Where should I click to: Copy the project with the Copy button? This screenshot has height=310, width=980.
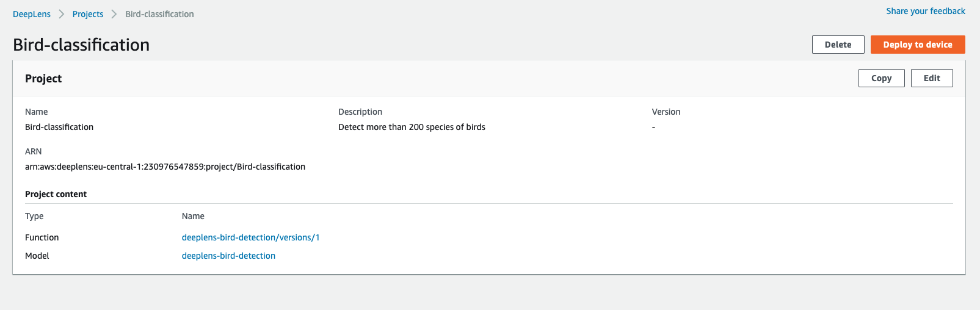point(881,78)
